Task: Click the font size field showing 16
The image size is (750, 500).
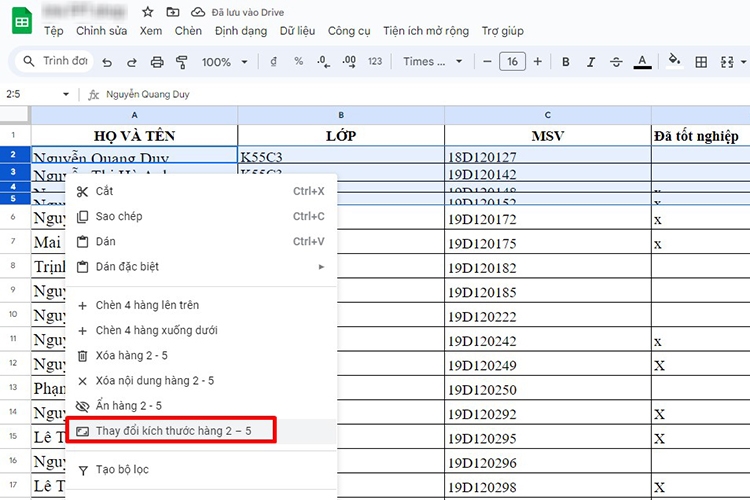Action: (512, 61)
